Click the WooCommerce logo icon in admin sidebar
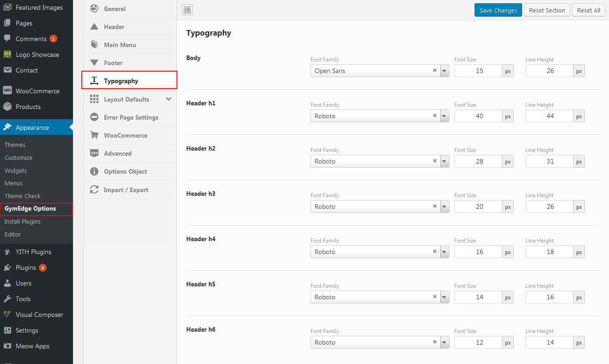609x364 pixels. coord(7,91)
